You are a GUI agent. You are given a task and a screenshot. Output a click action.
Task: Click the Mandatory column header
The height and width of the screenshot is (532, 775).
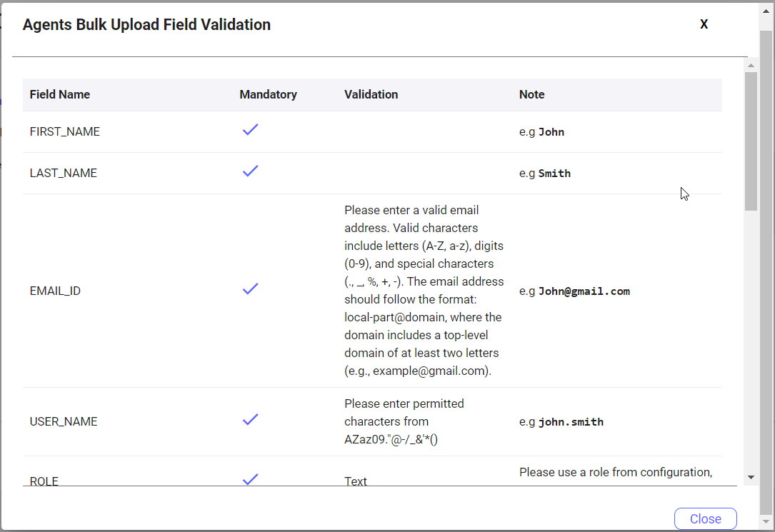tap(268, 94)
